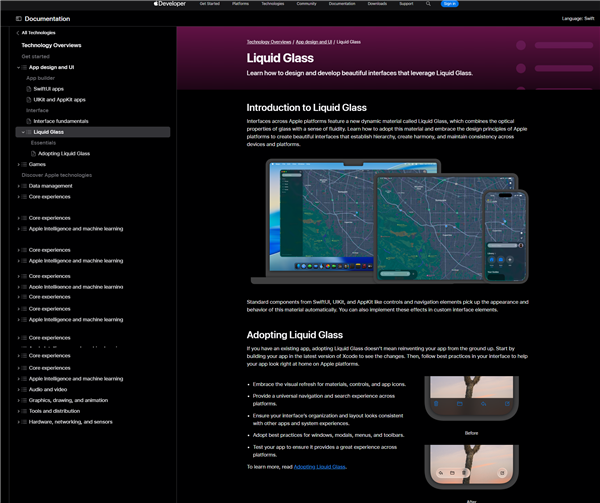Open Support in top navigation

click(x=406, y=4)
